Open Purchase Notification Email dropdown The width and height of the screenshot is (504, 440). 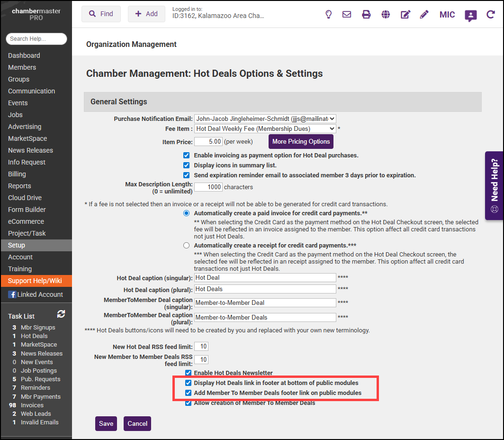point(265,119)
